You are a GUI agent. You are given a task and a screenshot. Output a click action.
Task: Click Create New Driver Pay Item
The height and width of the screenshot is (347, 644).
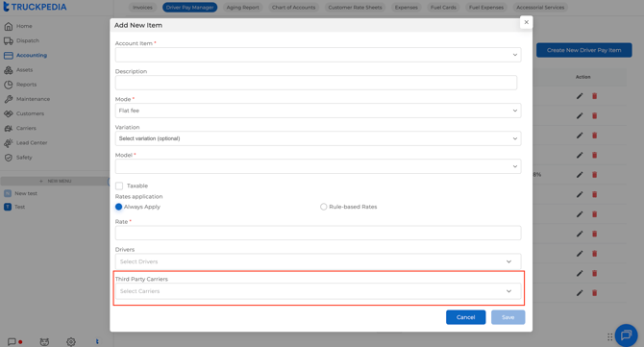click(583, 50)
